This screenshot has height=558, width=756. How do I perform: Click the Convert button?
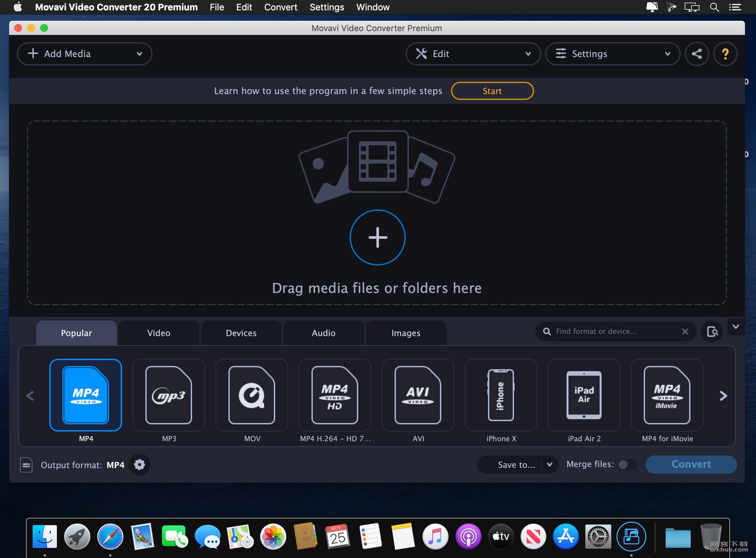click(691, 465)
